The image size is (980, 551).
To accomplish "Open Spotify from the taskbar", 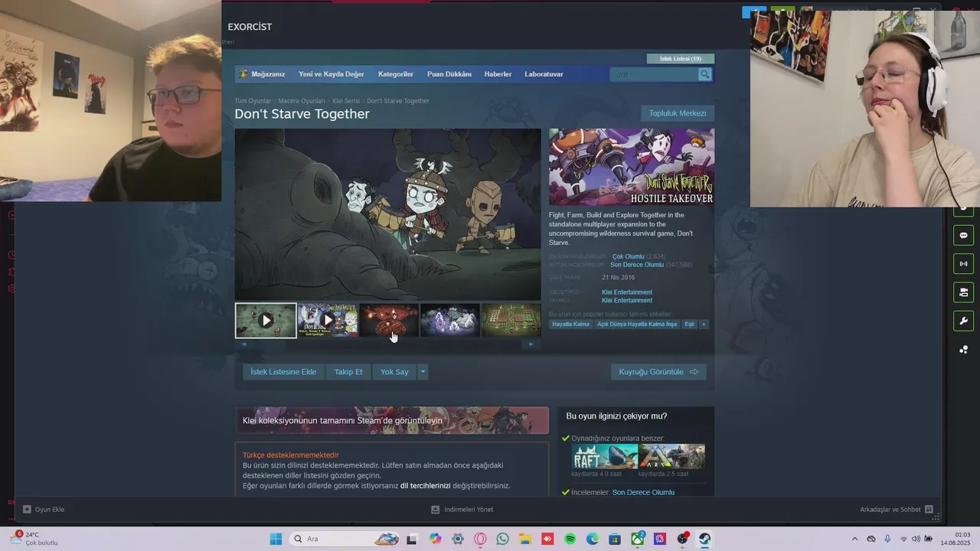I will (x=570, y=539).
